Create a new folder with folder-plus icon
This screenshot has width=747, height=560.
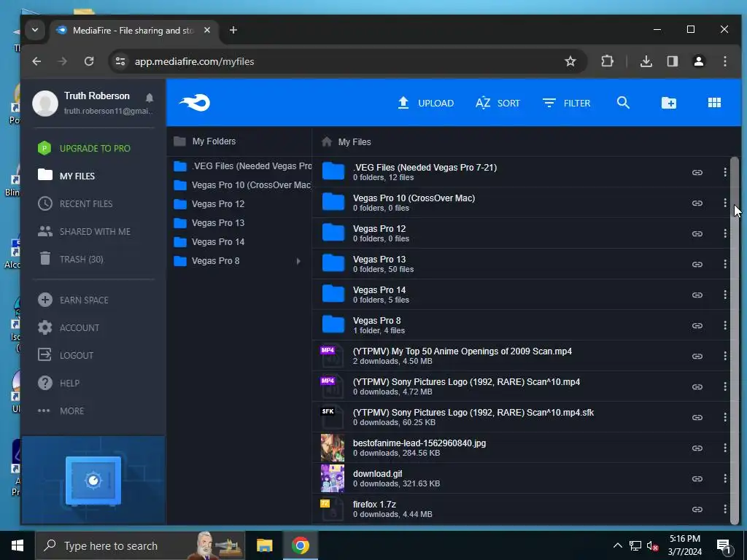pos(669,103)
